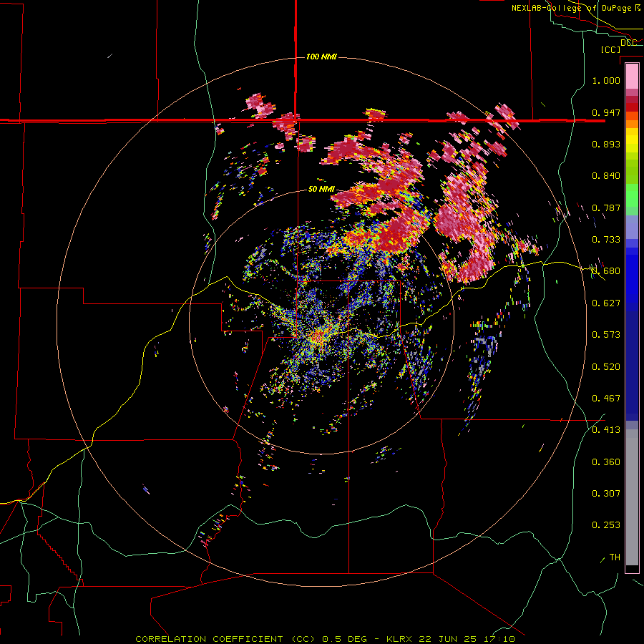Click the 0.253 scale value
Screen dimensions: 644x644
point(606,525)
